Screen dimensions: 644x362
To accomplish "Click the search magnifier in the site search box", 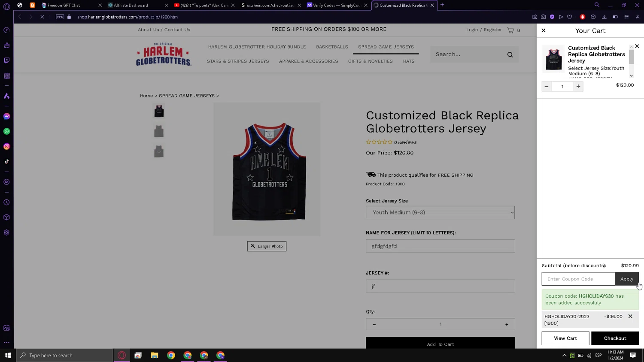I will point(510,54).
